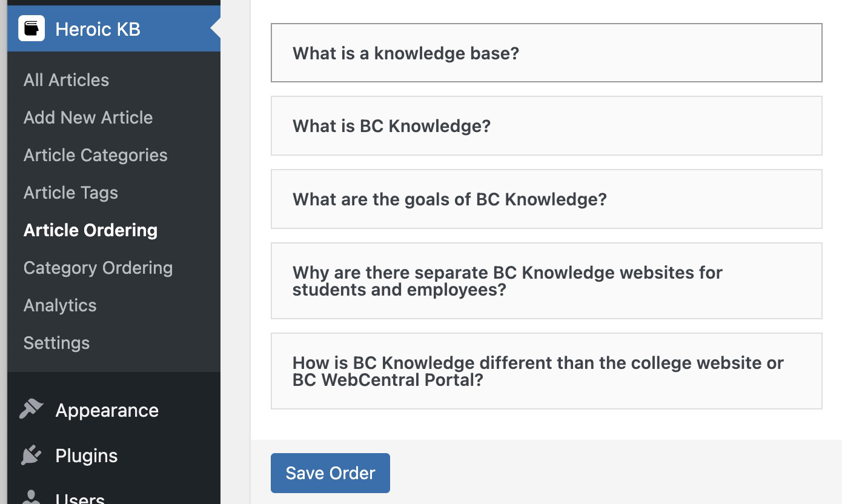The width and height of the screenshot is (842, 504).
Task: Open the Appearance menu
Action: 107,410
